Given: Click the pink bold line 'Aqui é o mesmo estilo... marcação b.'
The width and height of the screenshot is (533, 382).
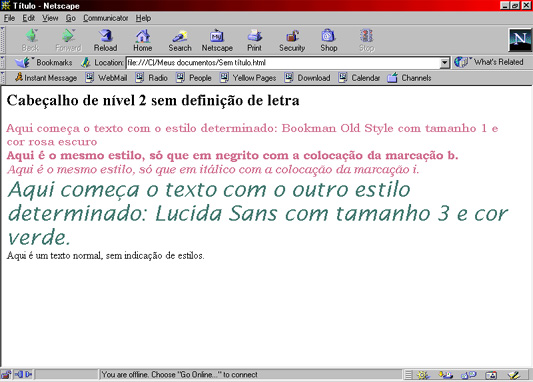Looking at the screenshot, I should [x=232, y=156].
